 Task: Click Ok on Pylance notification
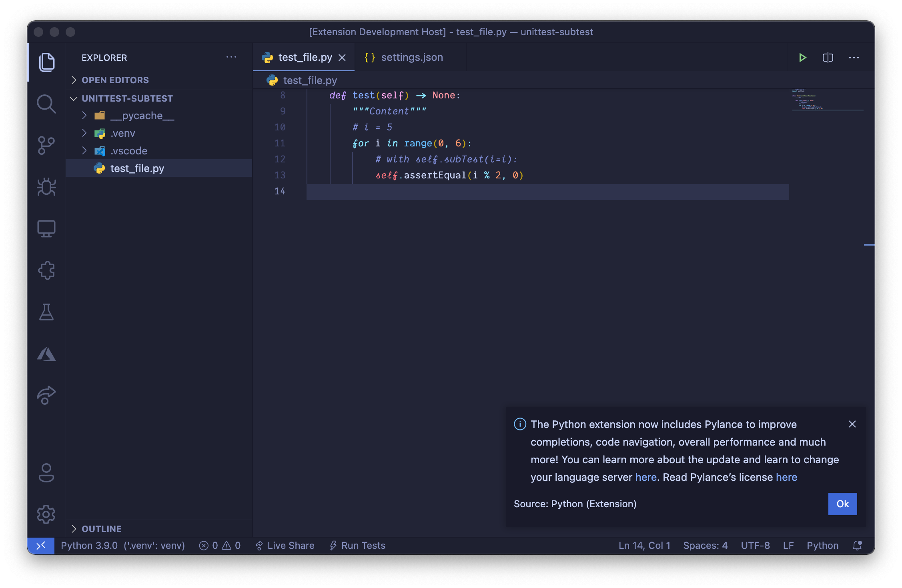pyautogui.click(x=842, y=504)
